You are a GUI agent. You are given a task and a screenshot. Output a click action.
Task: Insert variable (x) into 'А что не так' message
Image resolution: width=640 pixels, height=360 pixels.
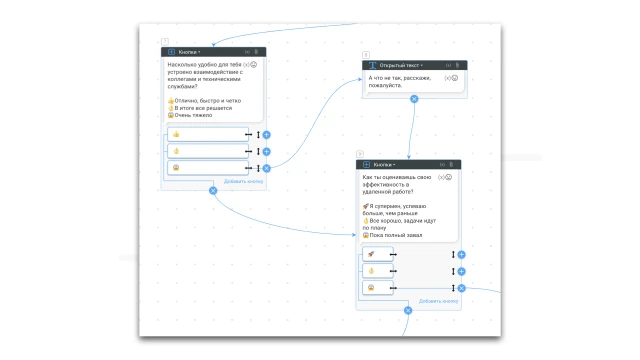coord(447,78)
